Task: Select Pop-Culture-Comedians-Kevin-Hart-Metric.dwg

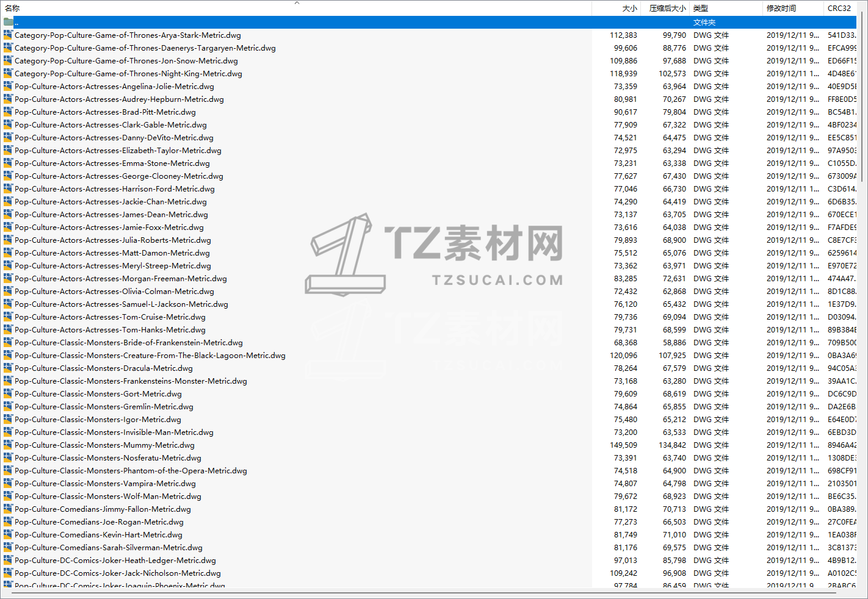Action: [x=98, y=535]
